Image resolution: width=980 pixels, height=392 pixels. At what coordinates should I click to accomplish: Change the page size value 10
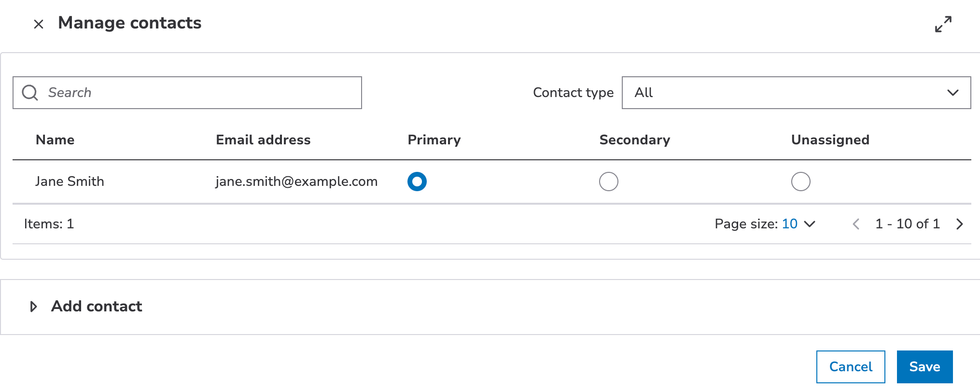[790, 224]
